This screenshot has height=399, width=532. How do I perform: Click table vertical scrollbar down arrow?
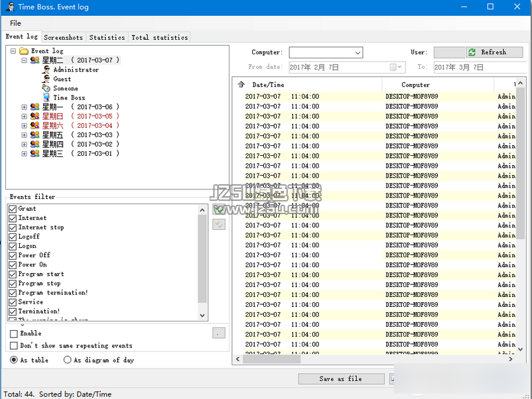tap(521, 349)
